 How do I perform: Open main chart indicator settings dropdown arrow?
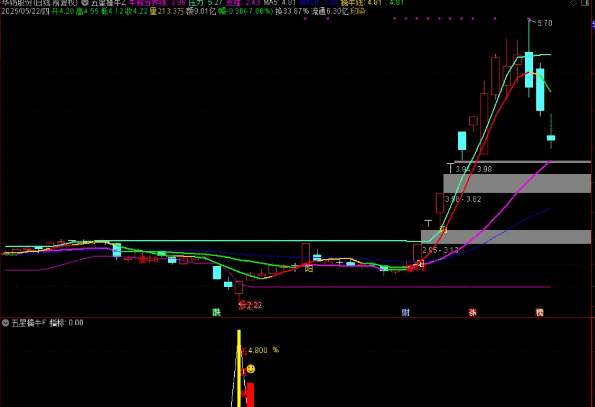(85, 3)
